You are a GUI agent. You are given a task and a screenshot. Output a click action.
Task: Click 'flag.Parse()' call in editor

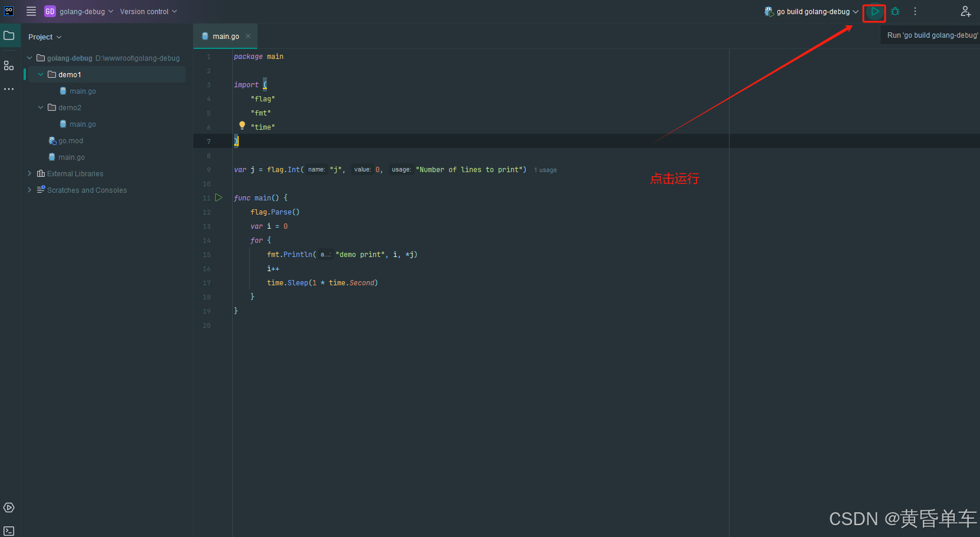pos(275,212)
